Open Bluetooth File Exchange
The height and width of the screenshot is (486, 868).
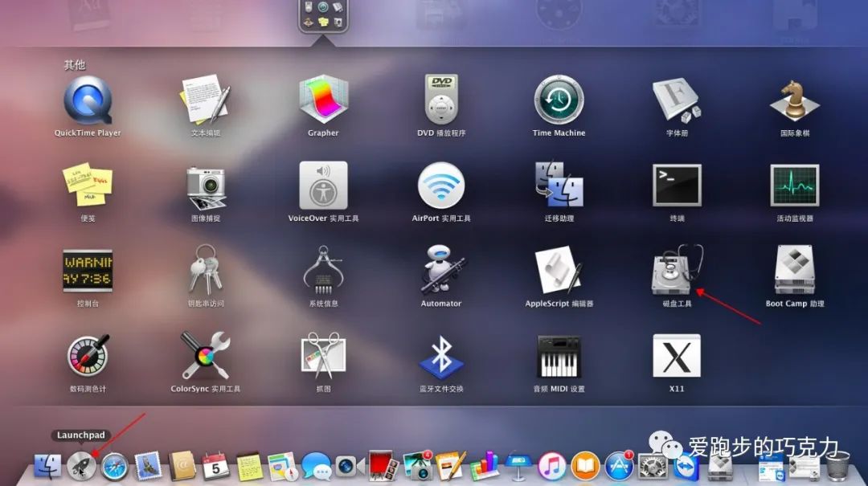click(x=441, y=356)
